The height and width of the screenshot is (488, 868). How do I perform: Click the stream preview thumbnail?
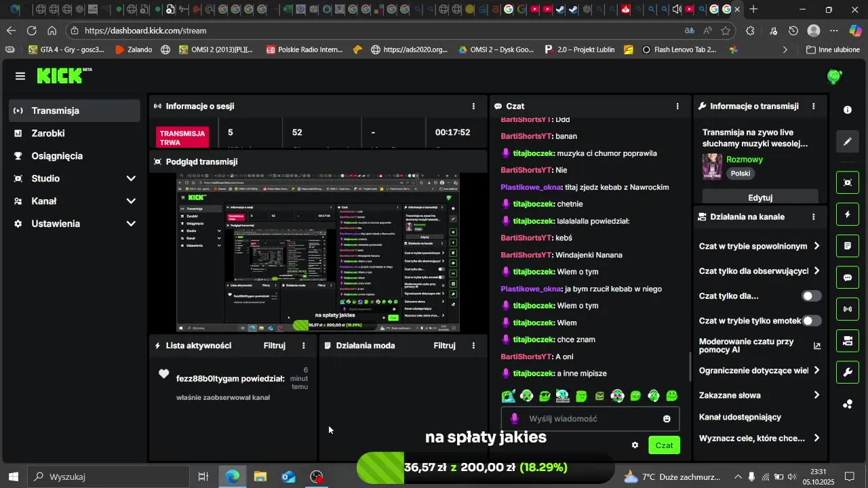[x=318, y=252]
